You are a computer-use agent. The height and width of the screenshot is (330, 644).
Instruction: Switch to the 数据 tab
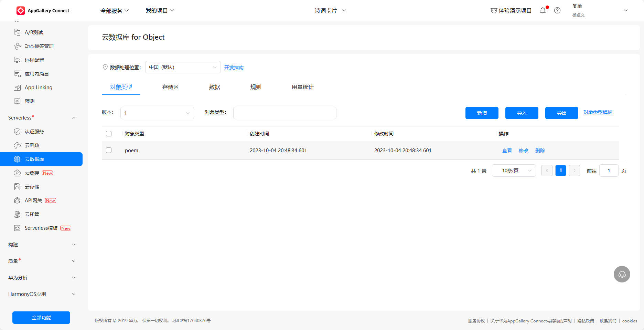[x=215, y=87]
